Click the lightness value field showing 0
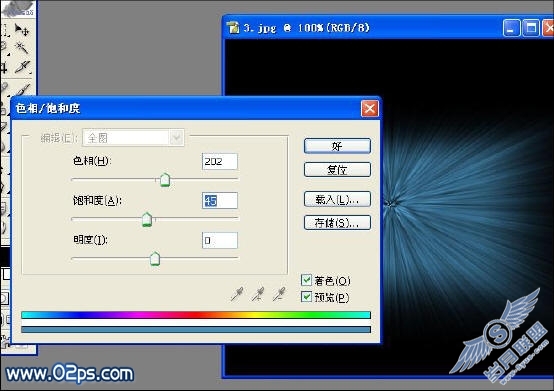554x391 pixels. (x=220, y=240)
